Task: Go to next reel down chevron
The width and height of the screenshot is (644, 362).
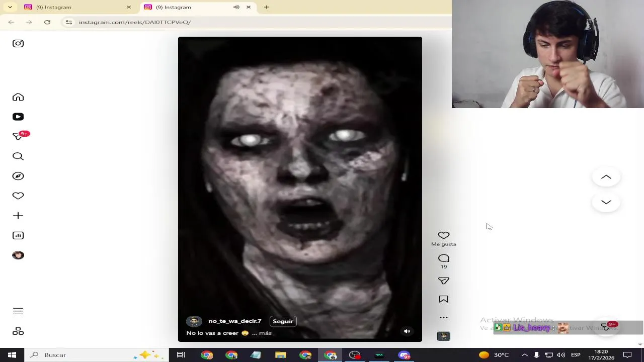Action: point(606,202)
